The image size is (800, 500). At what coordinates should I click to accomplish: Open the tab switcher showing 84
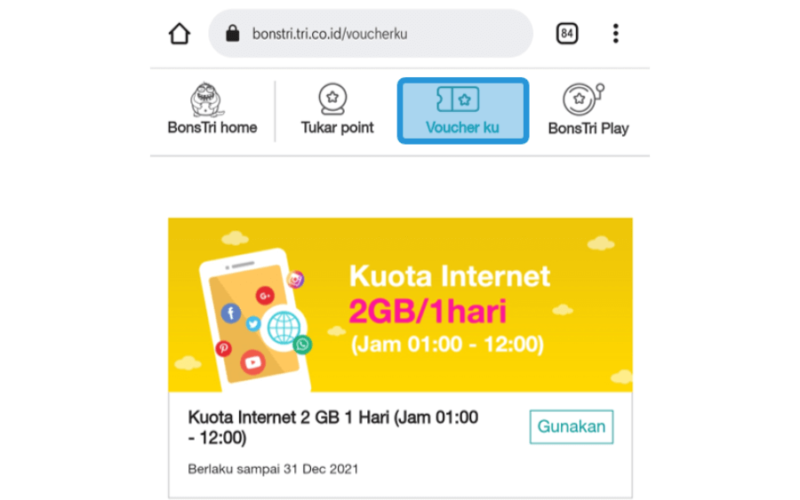click(x=567, y=34)
